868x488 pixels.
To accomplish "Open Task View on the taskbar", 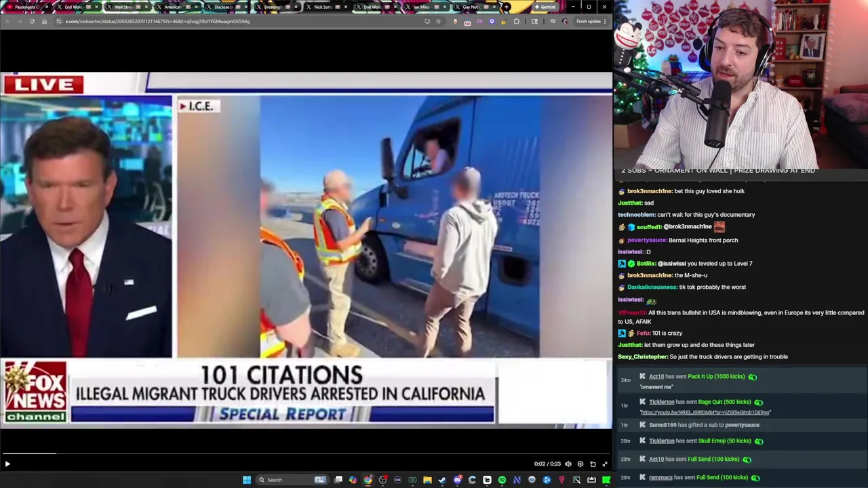I will point(338,480).
